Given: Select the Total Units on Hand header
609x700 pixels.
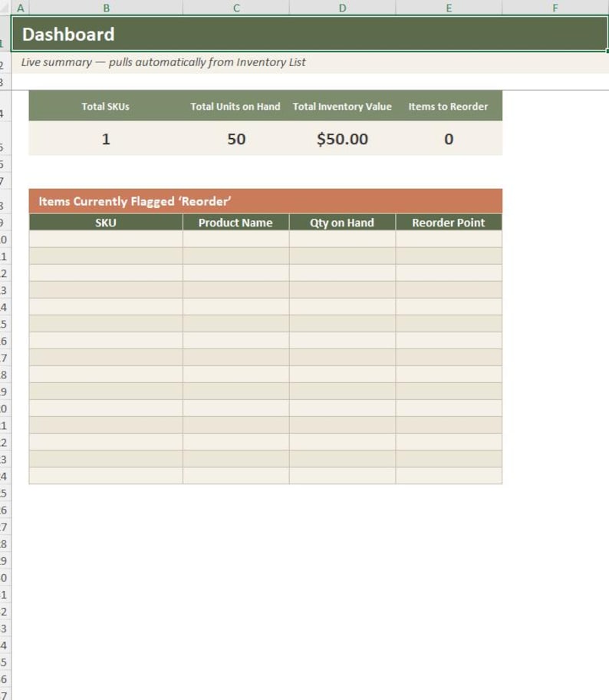Looking at the screenshot, I should pos(235,106).
